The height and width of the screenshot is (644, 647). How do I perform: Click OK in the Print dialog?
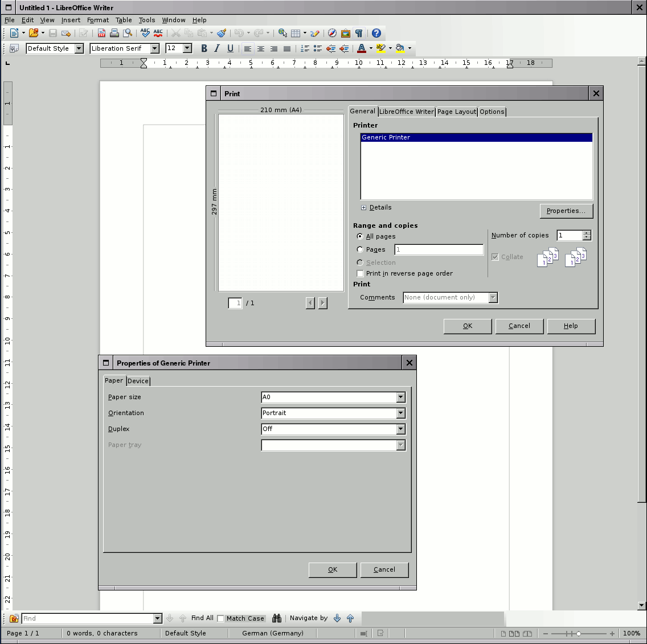click(468, 326)
